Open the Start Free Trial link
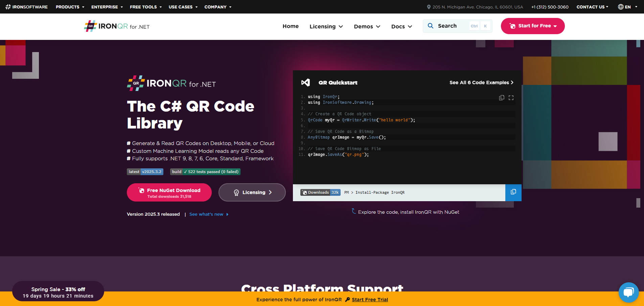The width and height of the screenshot is (644, 306). click(370, 300)
